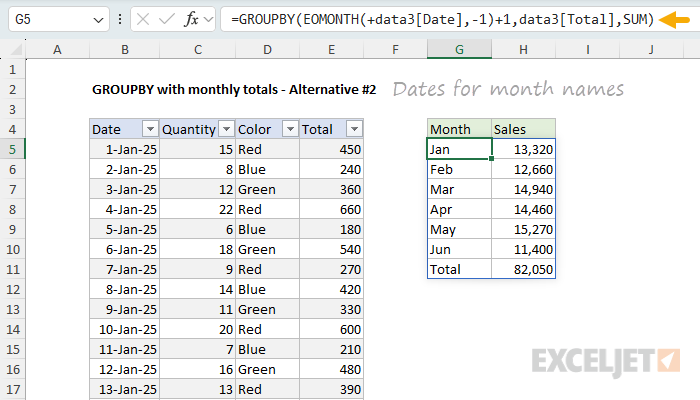Click the cancel (X) icon in formula bar
This screenshot has height=400, width=700.
point(143,19)
